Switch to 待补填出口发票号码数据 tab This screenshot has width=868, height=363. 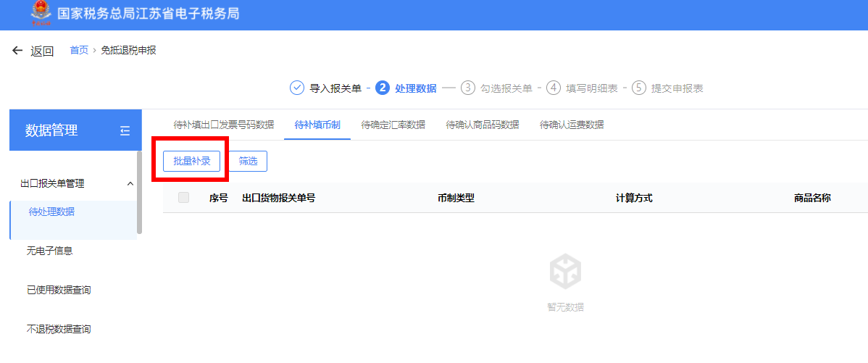pyautogui.click(x=224, y=125)
